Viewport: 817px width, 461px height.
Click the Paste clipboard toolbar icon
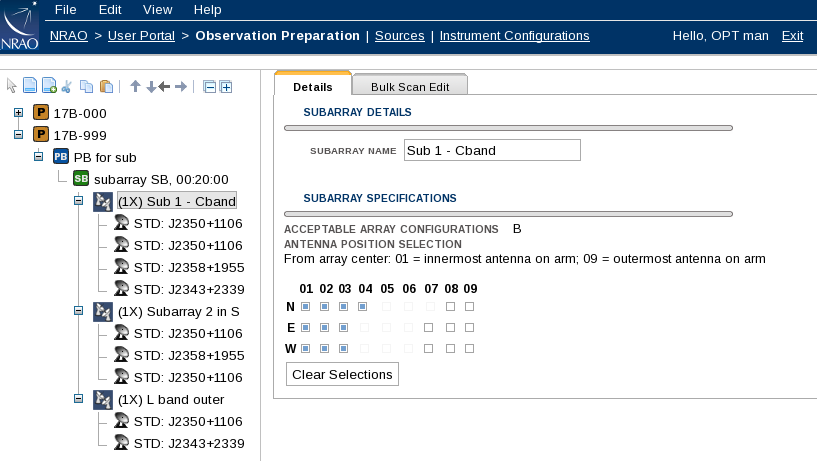coord(106,87)
